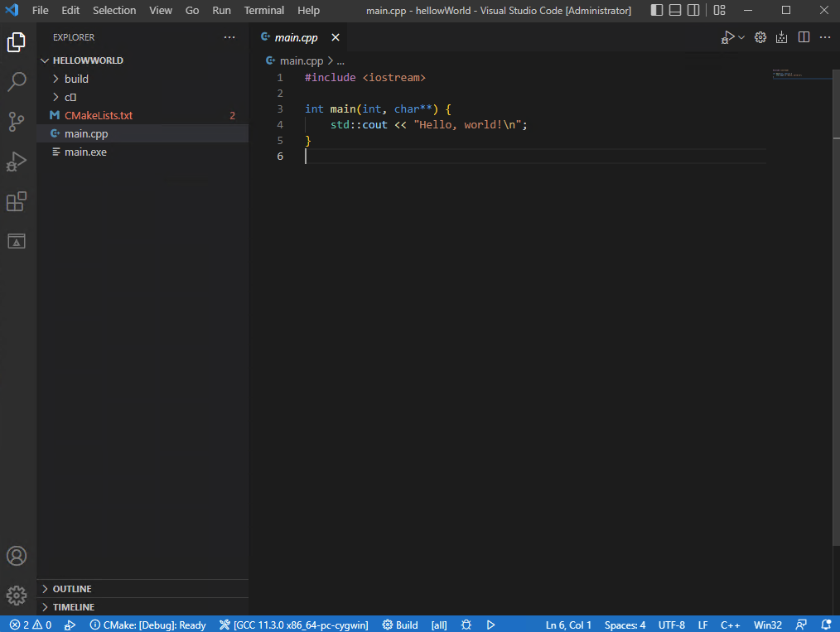Click the editor minimap

pyautogui.click(x=801, y=75)
